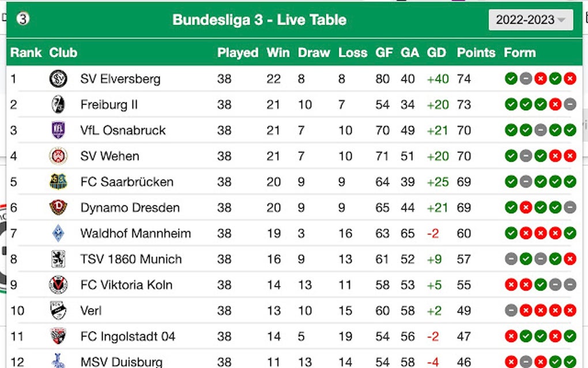Click the green win indicator for SV Elversberg

pyautogui.click(x=511, y=78)
